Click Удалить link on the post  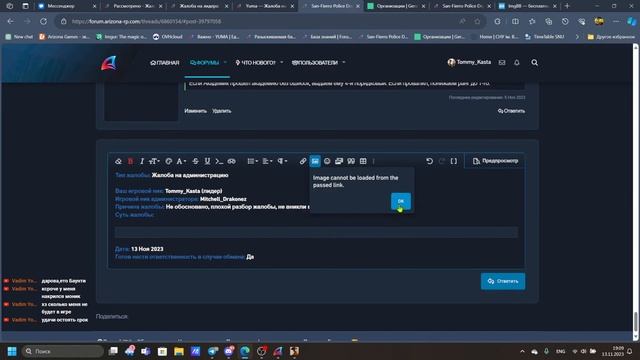[x=222, y=111]
